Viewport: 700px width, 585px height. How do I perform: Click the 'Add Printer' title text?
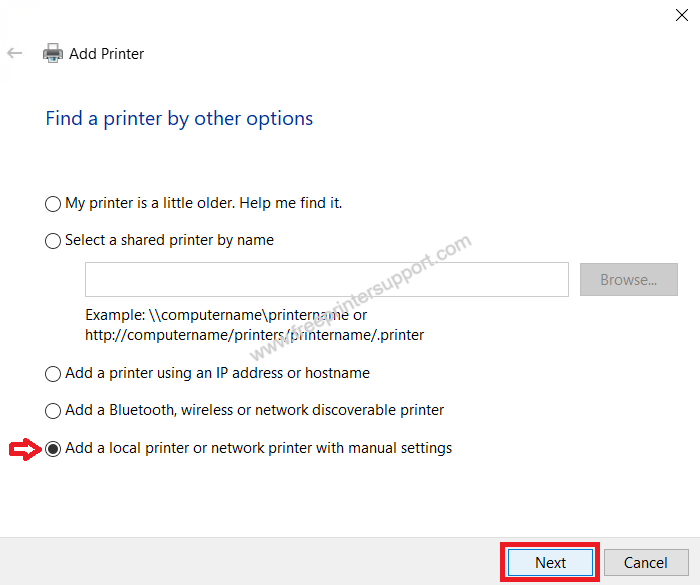pos(106,54)
